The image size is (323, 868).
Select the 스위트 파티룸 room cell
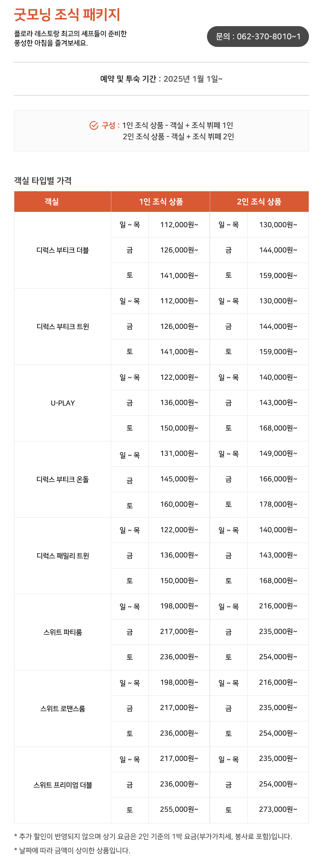[63, 632]
